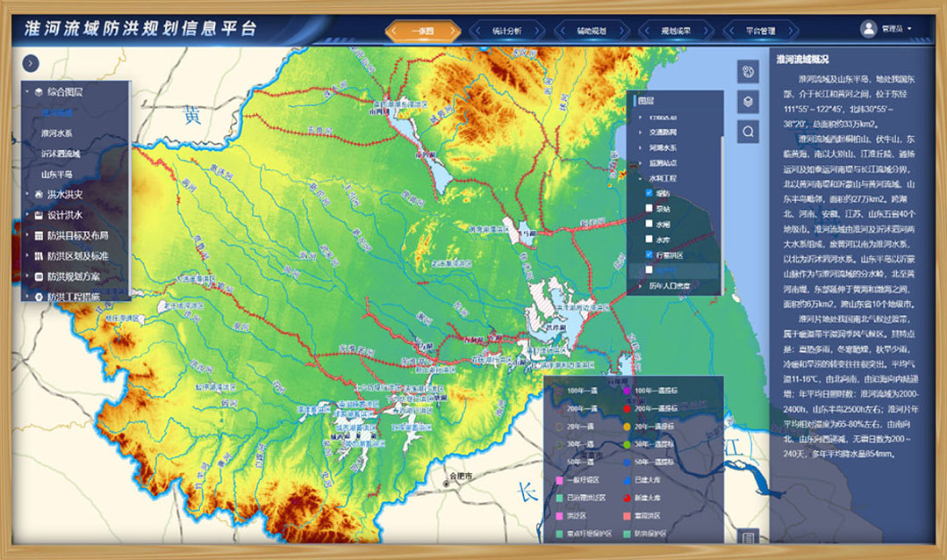947x560 pixels.
Task: Expand the 洪水洪灾 tree node arrow
Action: pyautogui.click(x=27, y=195)
